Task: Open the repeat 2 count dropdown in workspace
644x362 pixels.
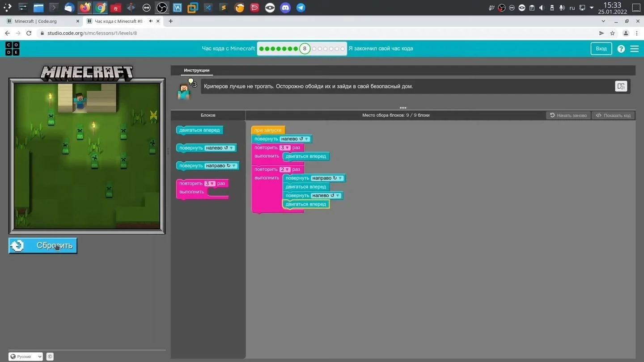Action: click(x=285, y=169)
